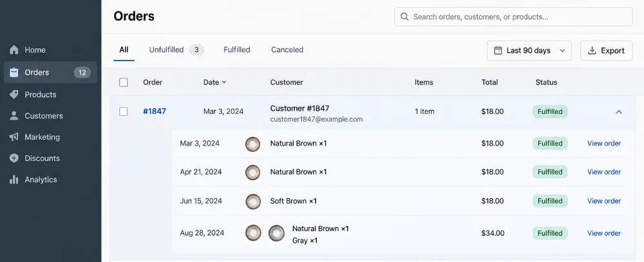Collapse order #1847 details chevron
This screenshot has width=644, height=262.
click(619, 112)
